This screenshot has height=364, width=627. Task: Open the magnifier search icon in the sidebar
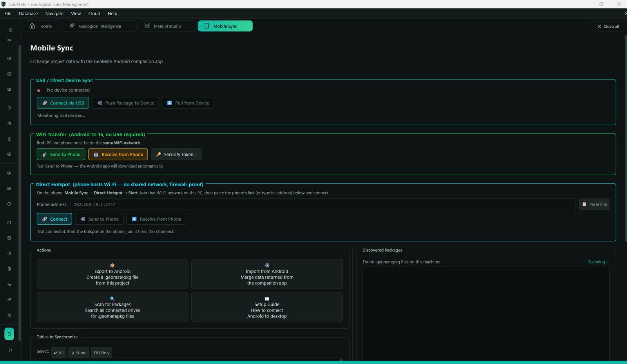[x=11, y=350]
